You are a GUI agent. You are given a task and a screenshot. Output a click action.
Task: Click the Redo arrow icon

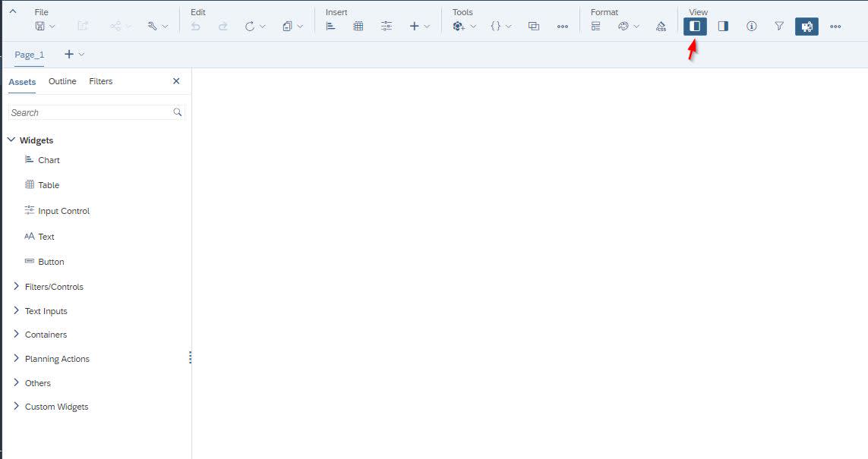223,26
